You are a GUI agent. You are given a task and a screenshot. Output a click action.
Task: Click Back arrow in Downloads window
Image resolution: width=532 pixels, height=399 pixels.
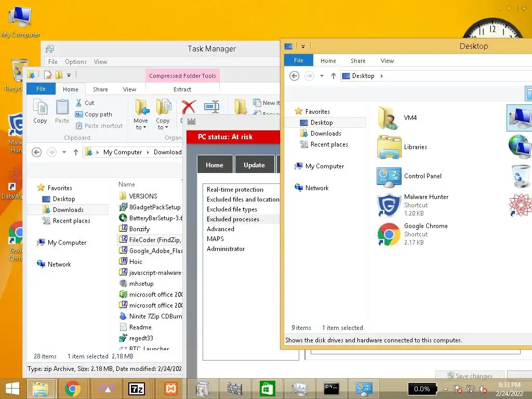37,152
